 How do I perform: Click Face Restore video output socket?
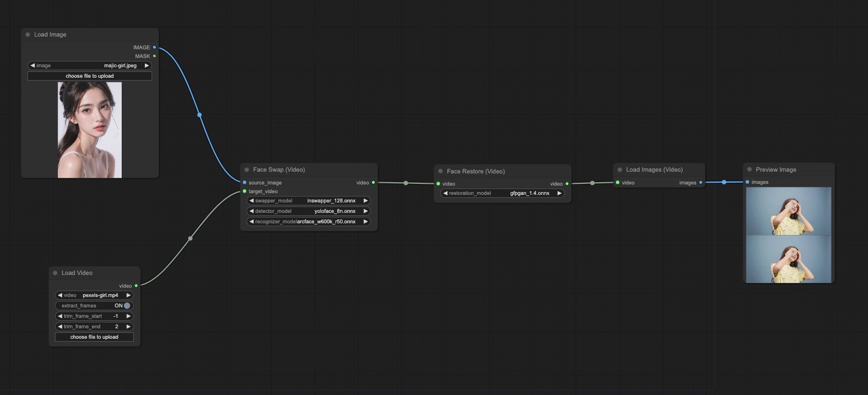click(x=567, y=184)
